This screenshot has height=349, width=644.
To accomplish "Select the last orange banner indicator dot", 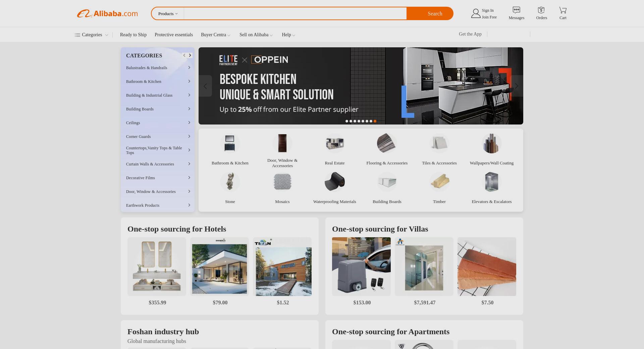I will point(375,121).
